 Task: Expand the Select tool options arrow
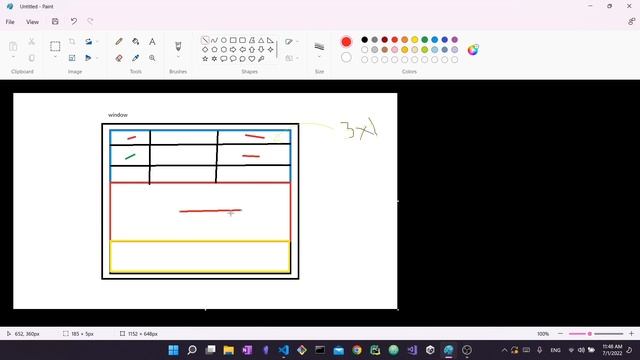pyautogui.click(x=55, y=58)
